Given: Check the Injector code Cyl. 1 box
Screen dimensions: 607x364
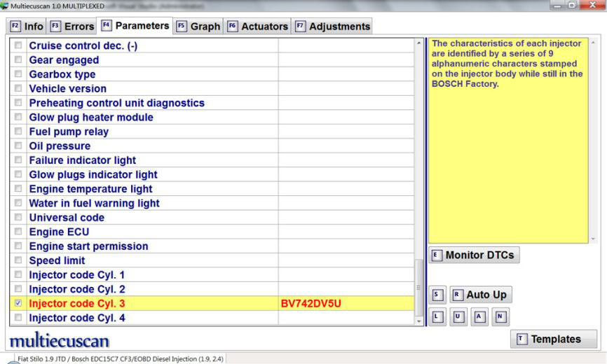Looking at the screenshot, I should coord(18,275).
